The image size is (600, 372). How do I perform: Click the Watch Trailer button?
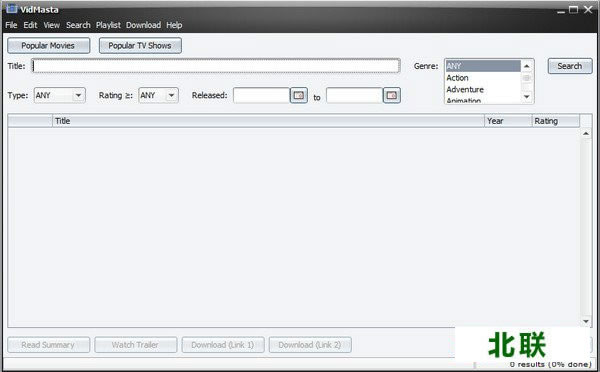135,345
